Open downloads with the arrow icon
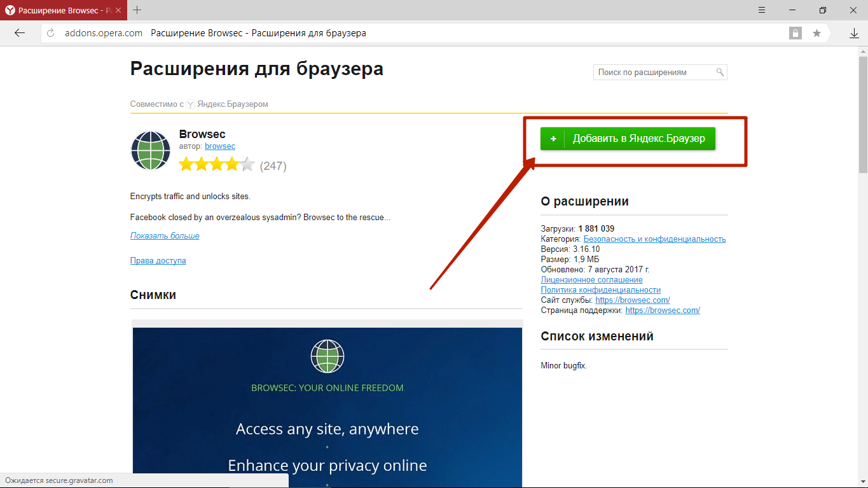The height and width of the screenshot is (488, 868). (854, 33)
